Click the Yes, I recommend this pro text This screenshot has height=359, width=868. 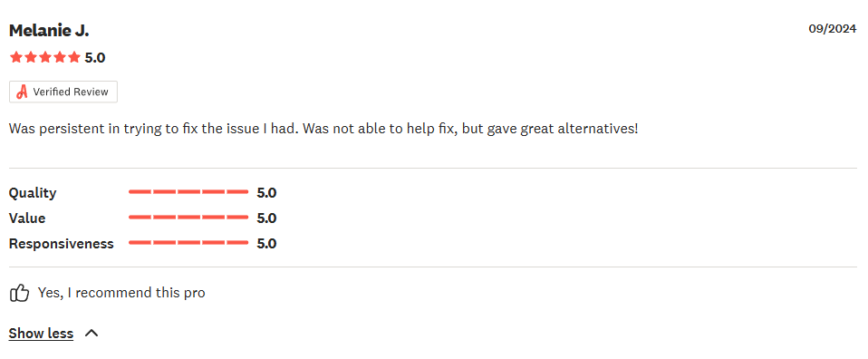pyautogui.click(x=121, y=293)
